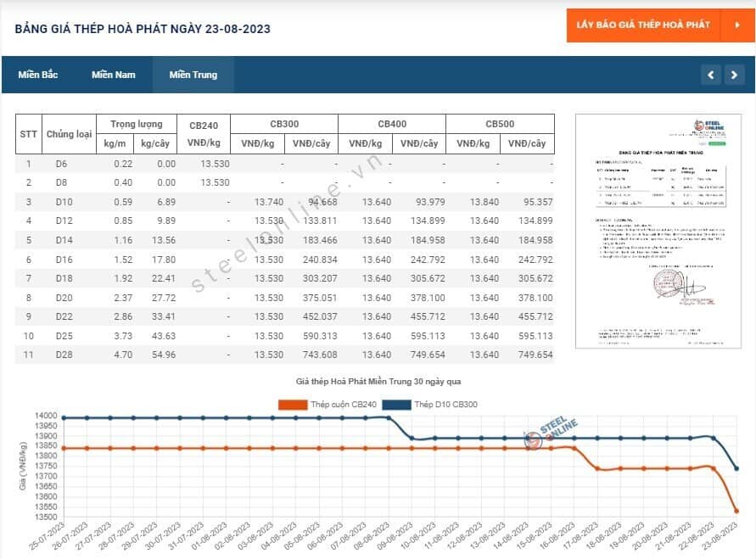This screenshot has width=756, height=559.
Task: Click the CB400 column header
Action: click(x=392, y=124)
